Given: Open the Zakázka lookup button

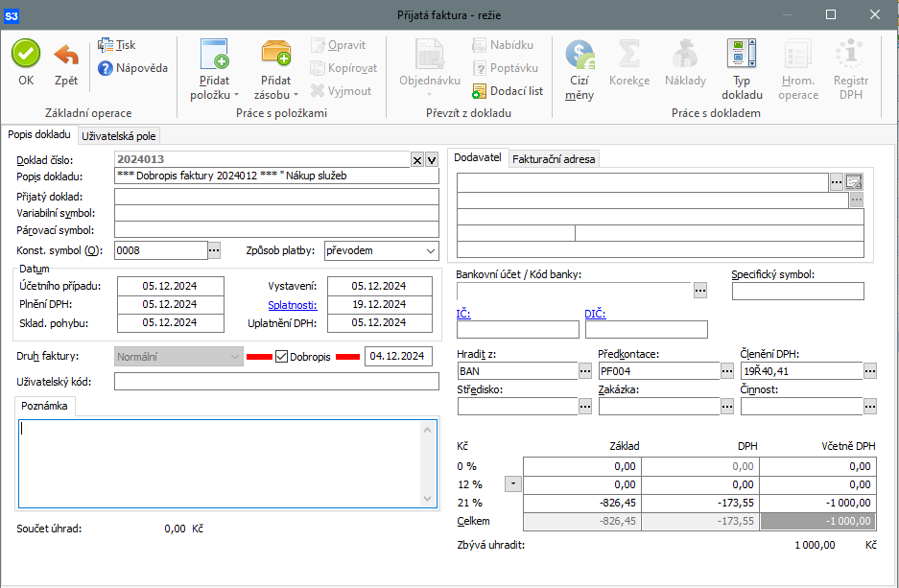Looking at the screenshot, I should (727, 407).
